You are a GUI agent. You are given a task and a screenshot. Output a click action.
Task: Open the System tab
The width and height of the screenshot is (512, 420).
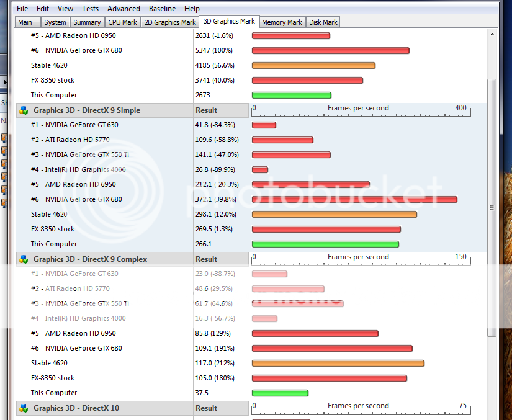point(55,22)
